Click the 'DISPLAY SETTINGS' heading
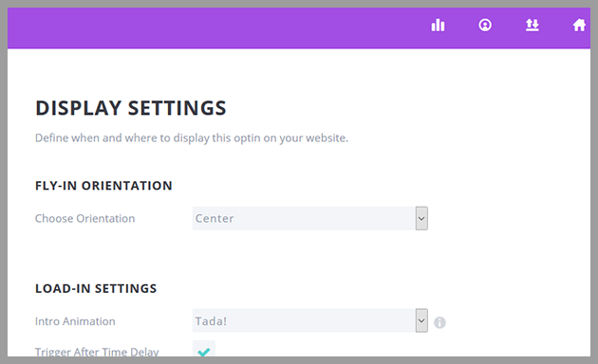The height and width of the screenshot is (364, 598). [x=131, y=108]
